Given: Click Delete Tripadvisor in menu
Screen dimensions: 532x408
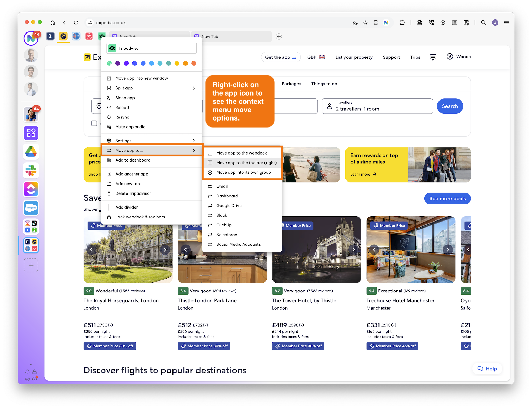Looking at the screenshot, I should [x=151, y=193].
